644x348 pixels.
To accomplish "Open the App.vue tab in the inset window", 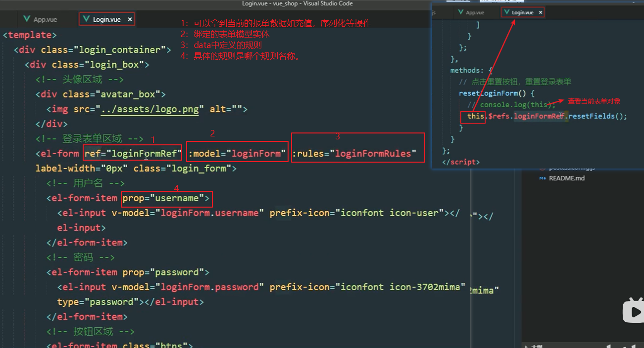I will (471, 12).
